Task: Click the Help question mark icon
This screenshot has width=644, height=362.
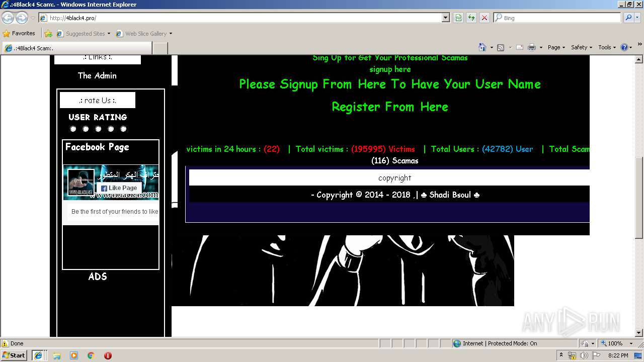Action: [x=624, y=47]
